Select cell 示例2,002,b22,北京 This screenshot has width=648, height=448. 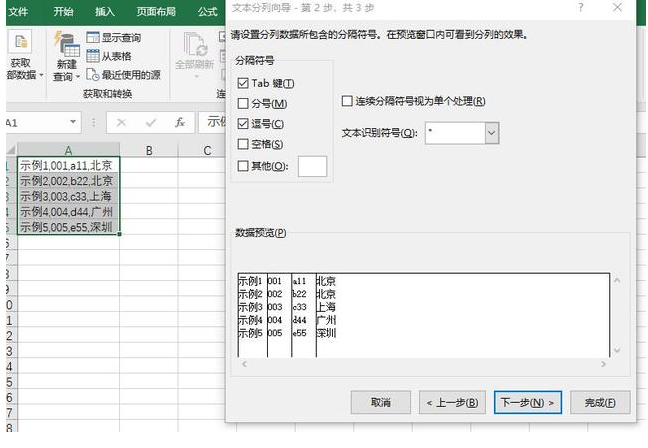click(x=68, y=181)
